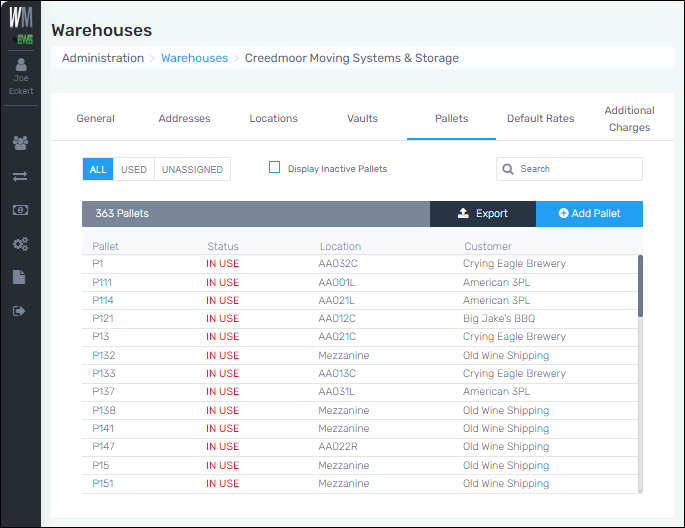Open the people group sidebar icon
685x528 pixels.
(x=20, y=143)
